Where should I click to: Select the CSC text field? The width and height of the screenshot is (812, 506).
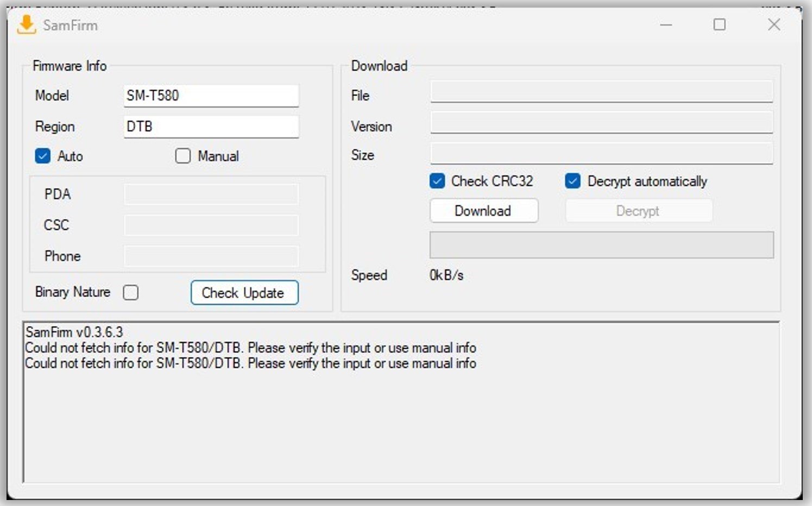(x=211, y=225)
